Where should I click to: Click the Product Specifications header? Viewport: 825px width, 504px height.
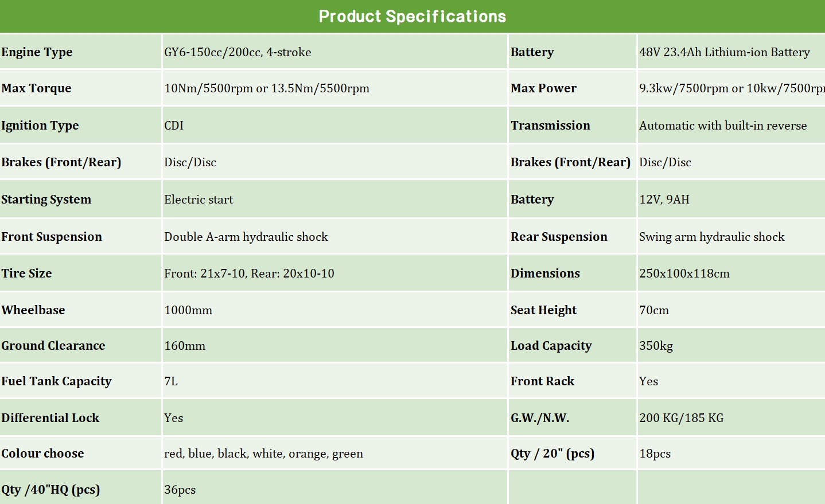tap(412, 16)
